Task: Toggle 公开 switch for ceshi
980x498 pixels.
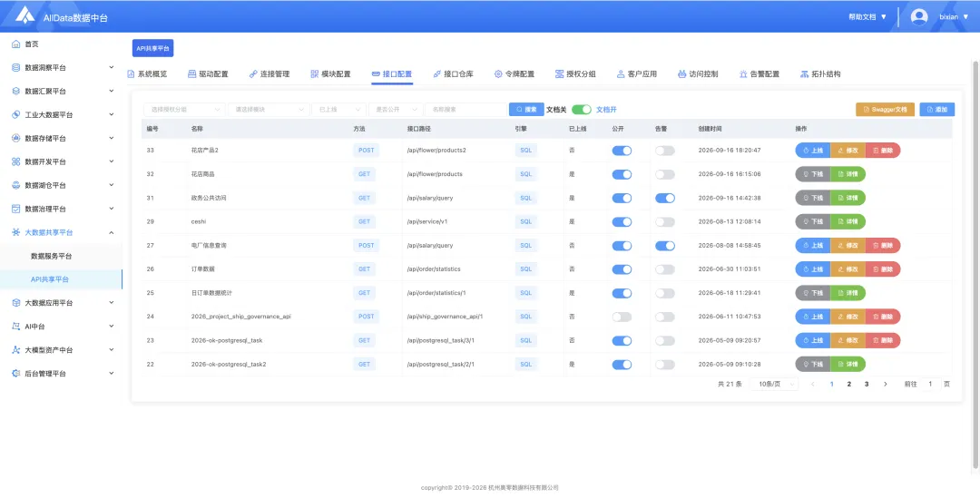Action: coord(622,222)
